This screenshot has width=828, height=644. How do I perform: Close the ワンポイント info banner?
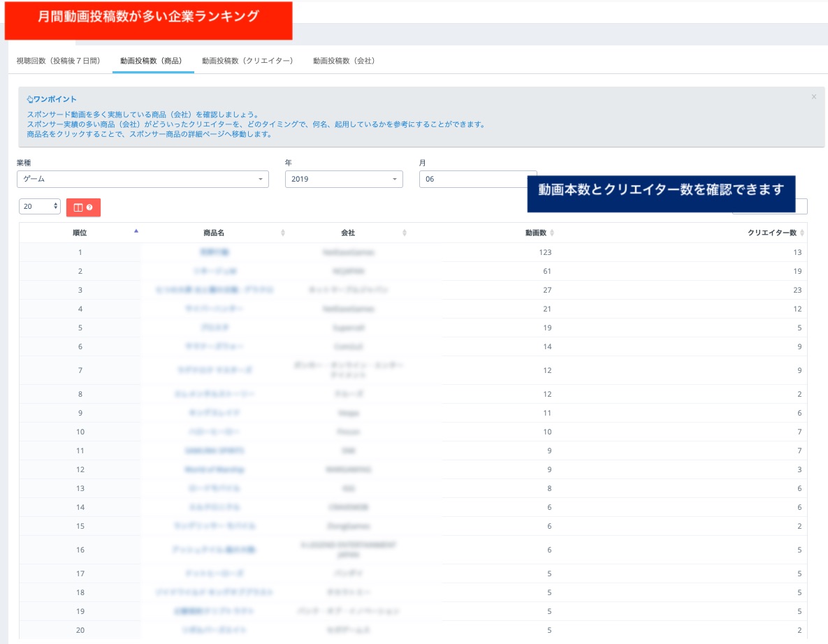click(x=813, y=97)
